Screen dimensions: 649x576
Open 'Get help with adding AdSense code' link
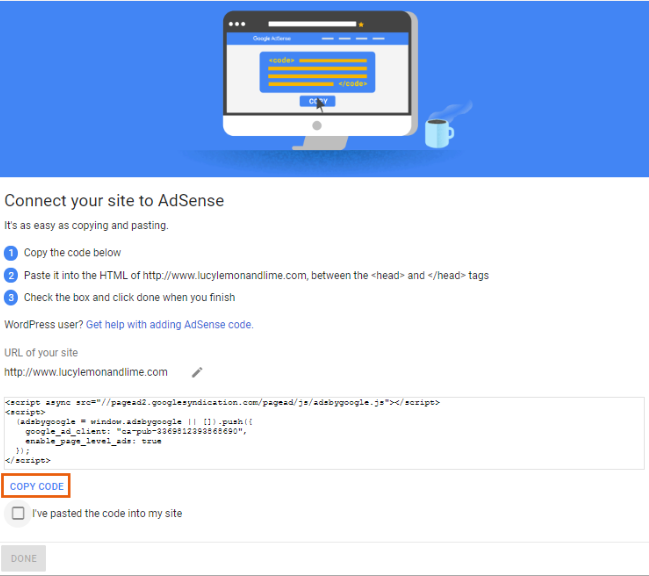coord(169,324)
